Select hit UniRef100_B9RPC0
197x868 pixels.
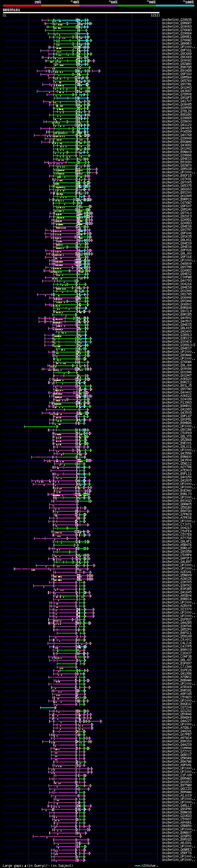point(177,200)
